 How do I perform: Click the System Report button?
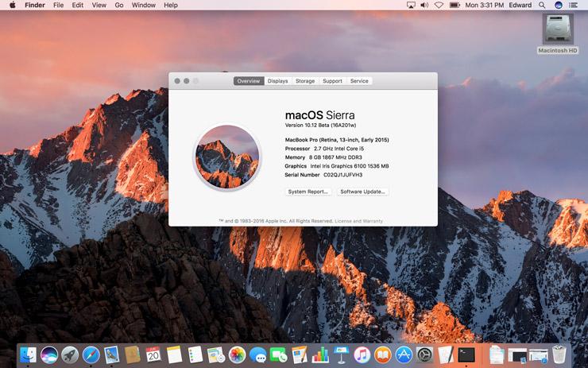308,192
